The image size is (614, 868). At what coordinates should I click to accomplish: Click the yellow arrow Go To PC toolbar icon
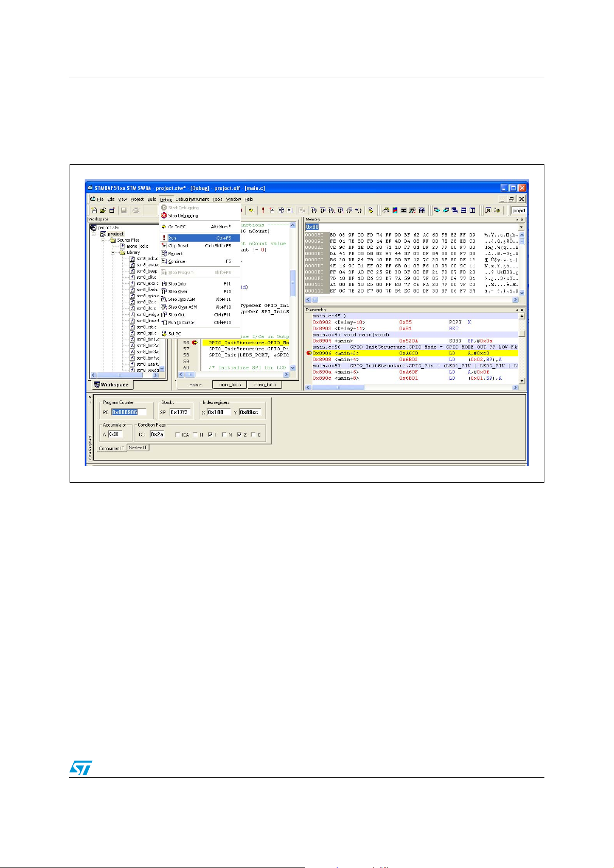coord(251,210)
